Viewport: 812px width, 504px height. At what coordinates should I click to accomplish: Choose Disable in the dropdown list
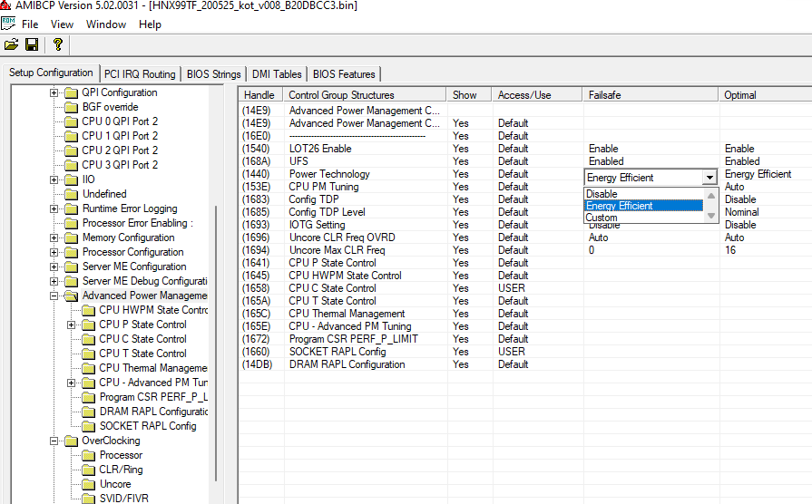(643, 193)
